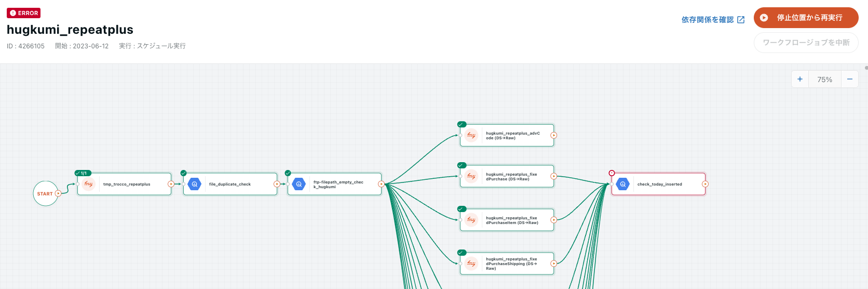868x289 pixels.
Task: Click the transfer icon on tmp_trocco_repeatplus node
Action: (89, 184)
